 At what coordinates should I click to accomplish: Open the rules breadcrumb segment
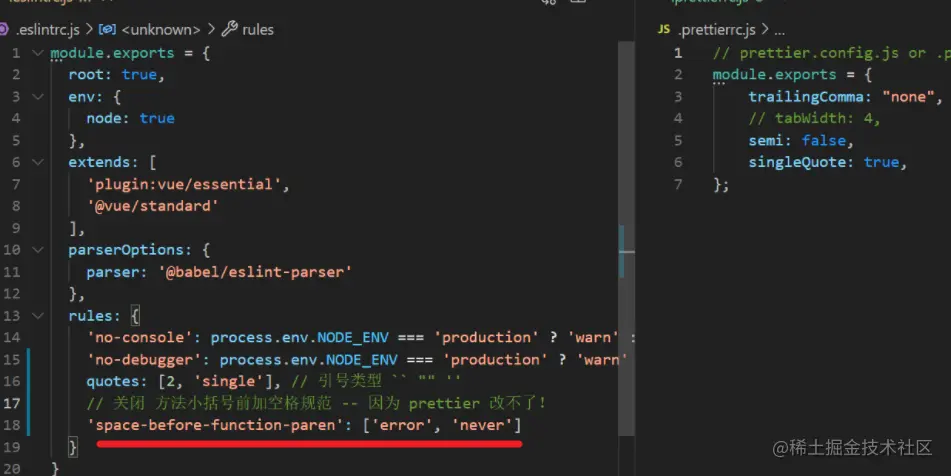[x=258, y=30]
